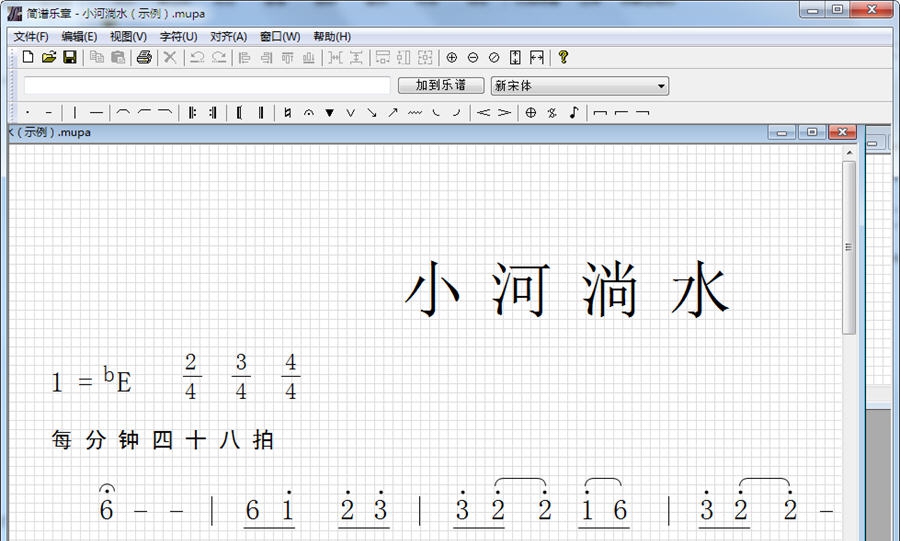This screenshot has width=900, height=541.
Task: Click the Reset Zoom slashed-circle icon
Action: pos(494,57)
